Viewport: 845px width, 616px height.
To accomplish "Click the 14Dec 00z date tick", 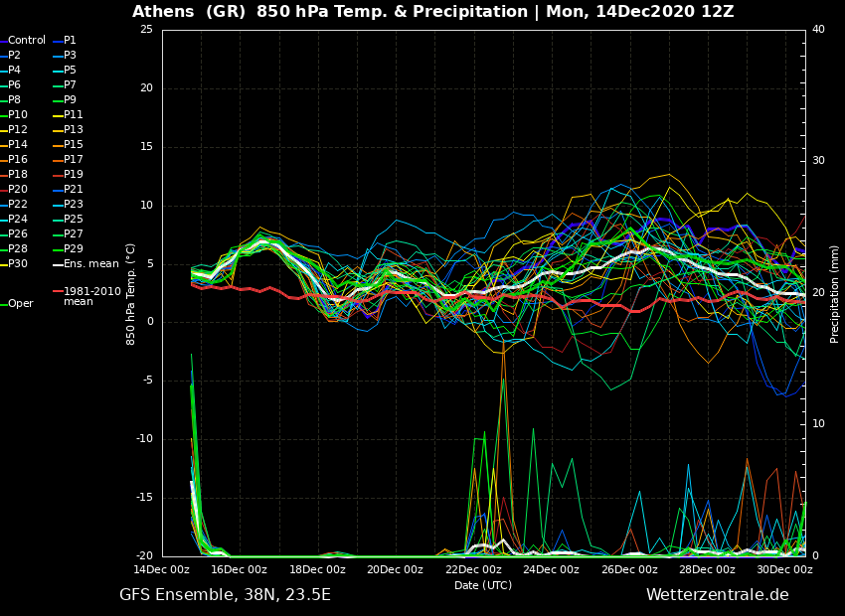I will point(162,570).
